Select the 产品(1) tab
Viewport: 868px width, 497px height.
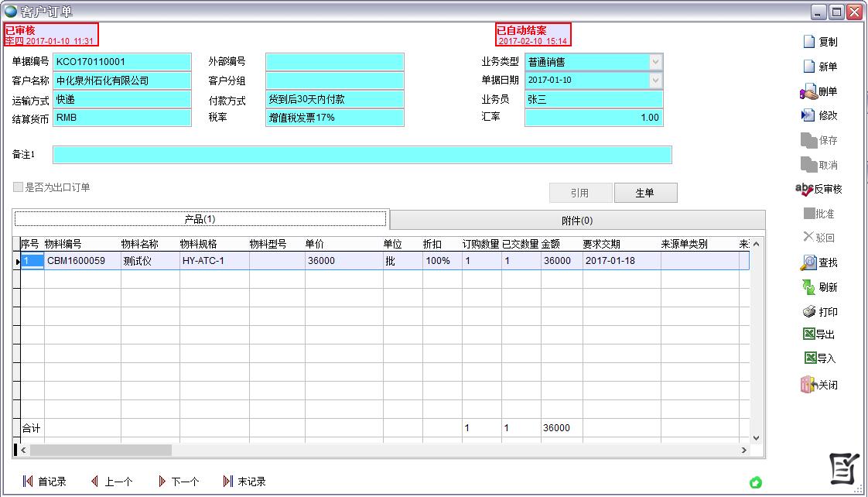[x=200, y=219]
